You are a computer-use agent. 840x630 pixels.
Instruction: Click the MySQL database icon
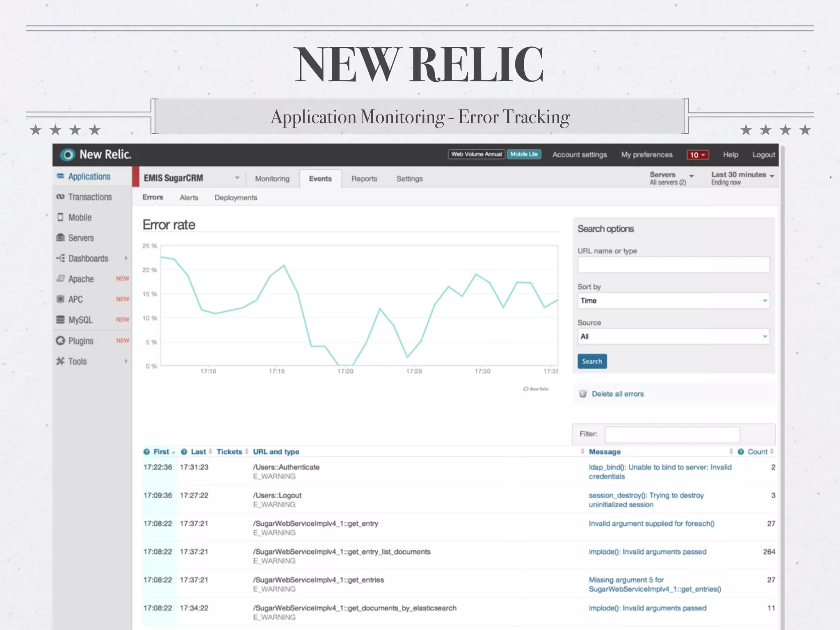click(x=60, y=320)
